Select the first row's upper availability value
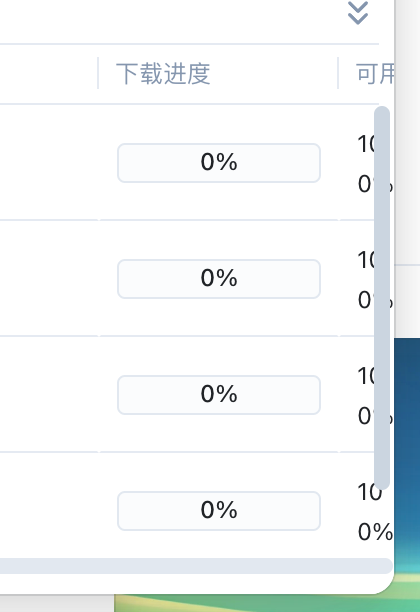Screen dimensions: 420x612 pyautogui.click(x=366, y=144)
